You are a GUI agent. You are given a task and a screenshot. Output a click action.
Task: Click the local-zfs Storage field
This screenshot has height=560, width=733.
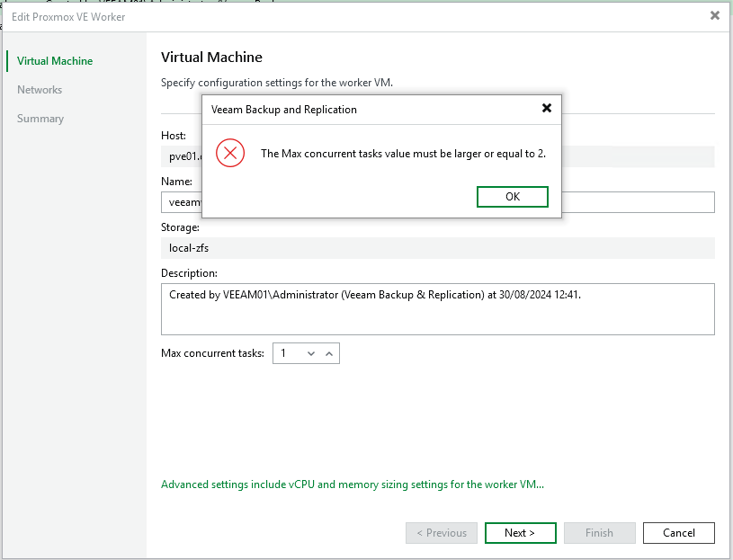point(437,248)
